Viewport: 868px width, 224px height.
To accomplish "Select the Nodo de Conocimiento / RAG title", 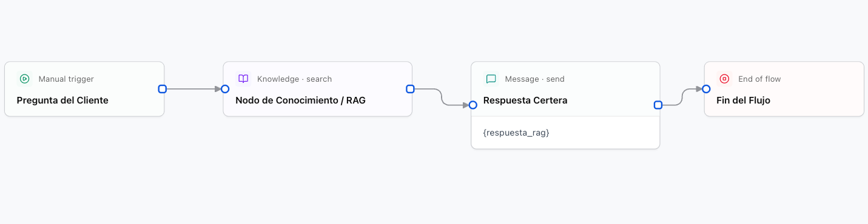I will coord(301,100).
